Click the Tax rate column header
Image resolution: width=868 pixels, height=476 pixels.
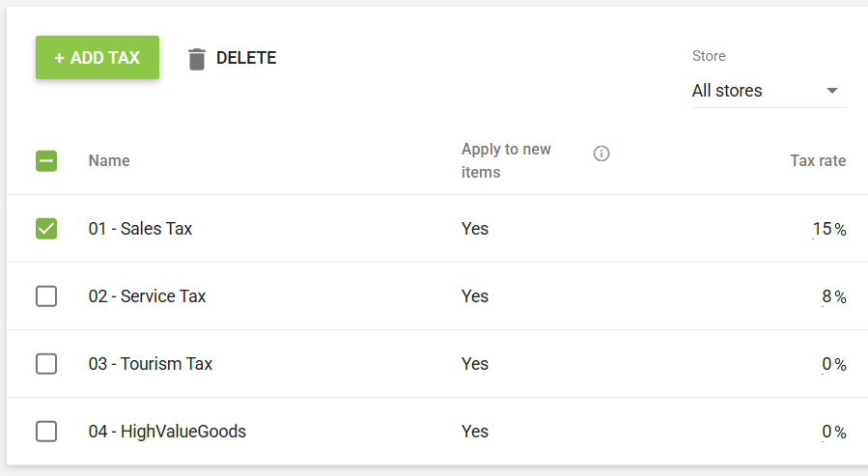pyautogui.click(x=818, y=161)
